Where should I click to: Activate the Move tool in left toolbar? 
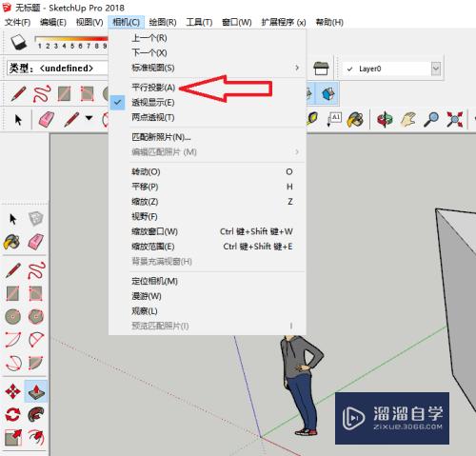click(12, 391)
